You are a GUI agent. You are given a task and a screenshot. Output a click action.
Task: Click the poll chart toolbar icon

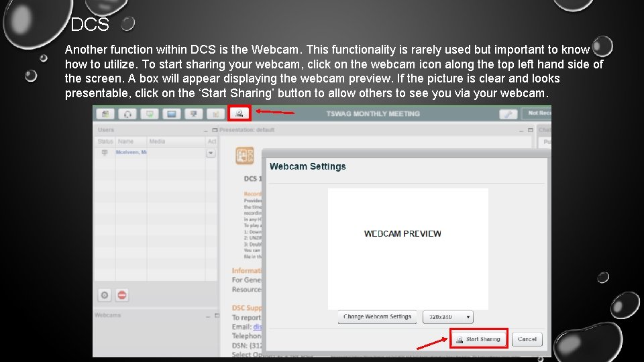[x=215, y=114]
